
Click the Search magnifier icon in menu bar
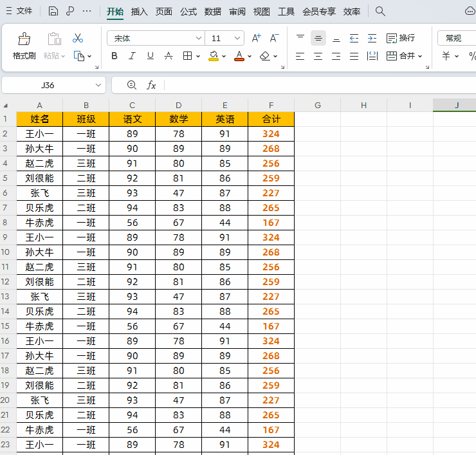(380, 11)
